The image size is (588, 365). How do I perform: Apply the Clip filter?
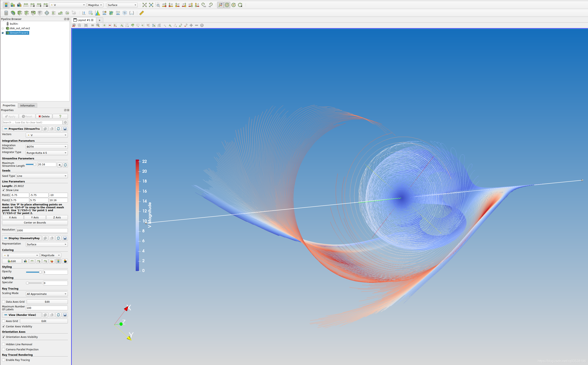(20, 13)
